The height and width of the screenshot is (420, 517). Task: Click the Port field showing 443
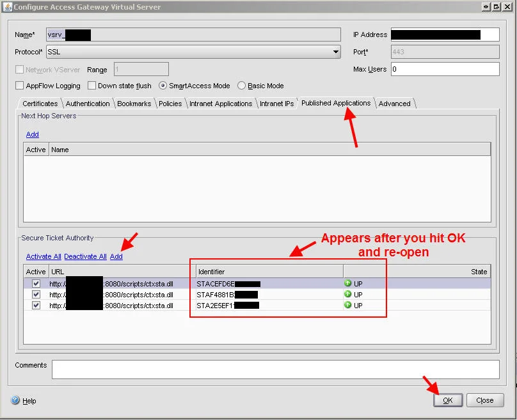pos(445,52)
